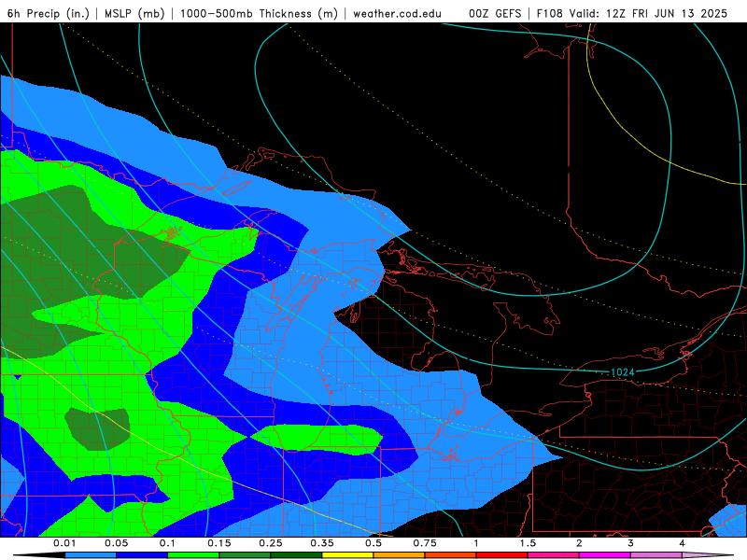Click the hot pink 1.5–2 legend swatch
The height and width of the screenshot is (560, 747).
click(x=554, y=555)
